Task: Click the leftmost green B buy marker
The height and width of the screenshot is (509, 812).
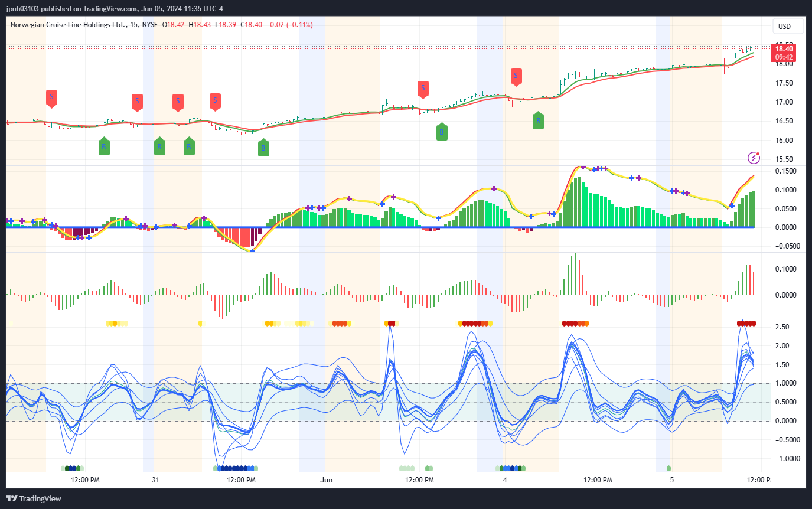Action: (104, 146)
